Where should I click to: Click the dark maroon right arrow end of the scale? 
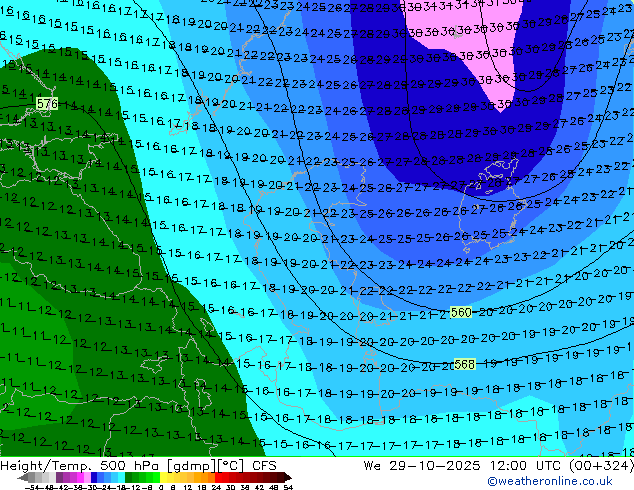(x=287, y=477)
